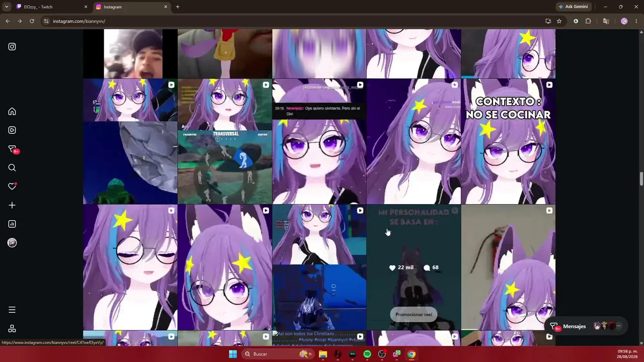This screenshot has height=362, width=644.
Task: Click the install app icon in the address bar
Action: tap(548, 21)
